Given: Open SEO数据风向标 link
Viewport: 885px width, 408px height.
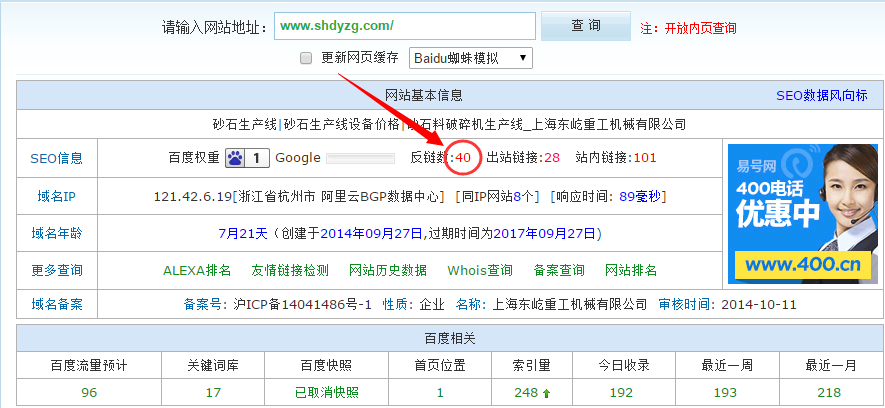Looking at the screenshot, I should pyautogui.click(x=821, y=96).
